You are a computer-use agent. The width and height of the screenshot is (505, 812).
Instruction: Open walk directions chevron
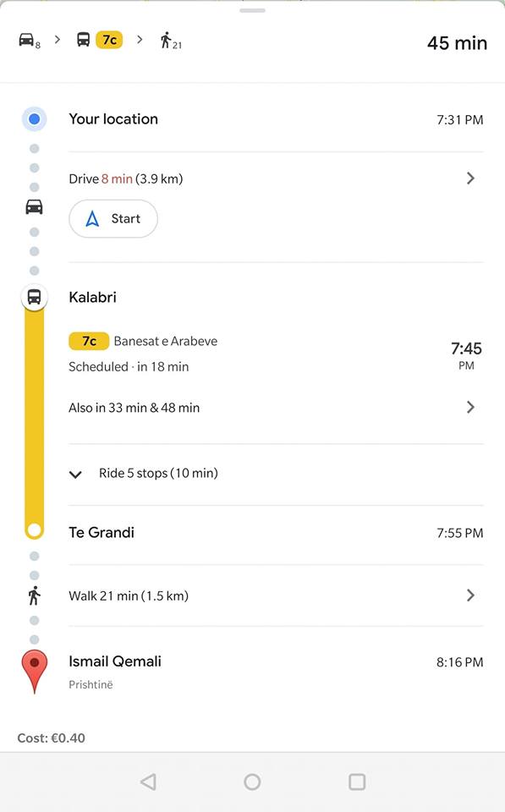[x=470, y=595]
